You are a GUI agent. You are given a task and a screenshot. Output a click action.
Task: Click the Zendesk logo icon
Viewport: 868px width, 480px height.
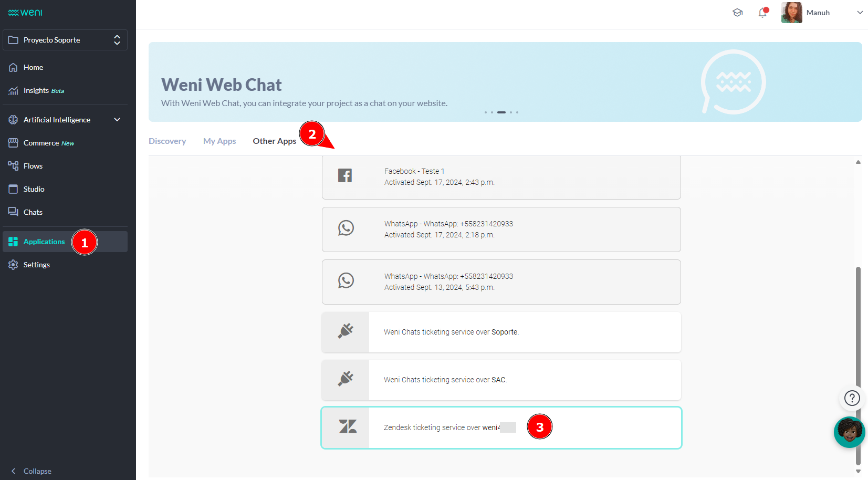347,427
